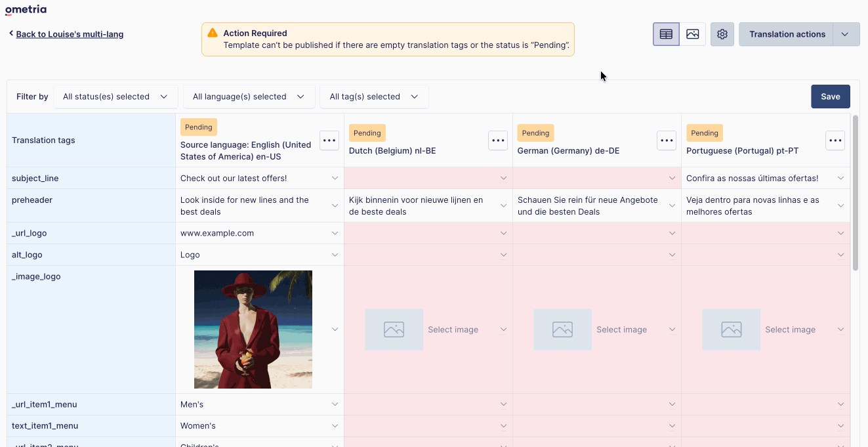
Task: Expand English _image_logo cell chevron
Action: click(335, 330)
